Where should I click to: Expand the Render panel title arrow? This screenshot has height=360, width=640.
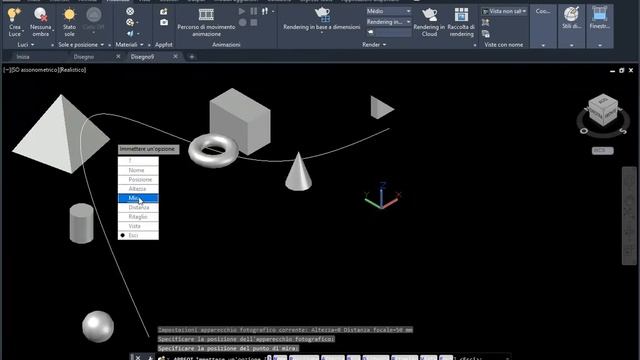point(384,45)
